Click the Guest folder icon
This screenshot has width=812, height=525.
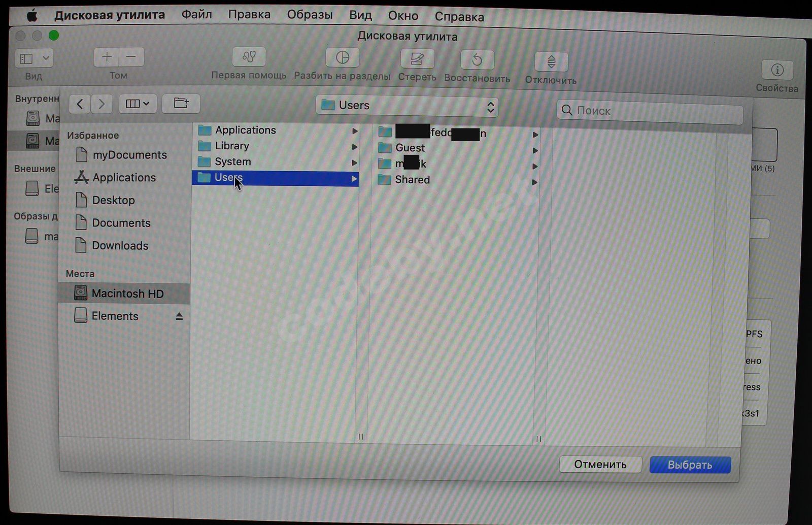tap(385, 148)
